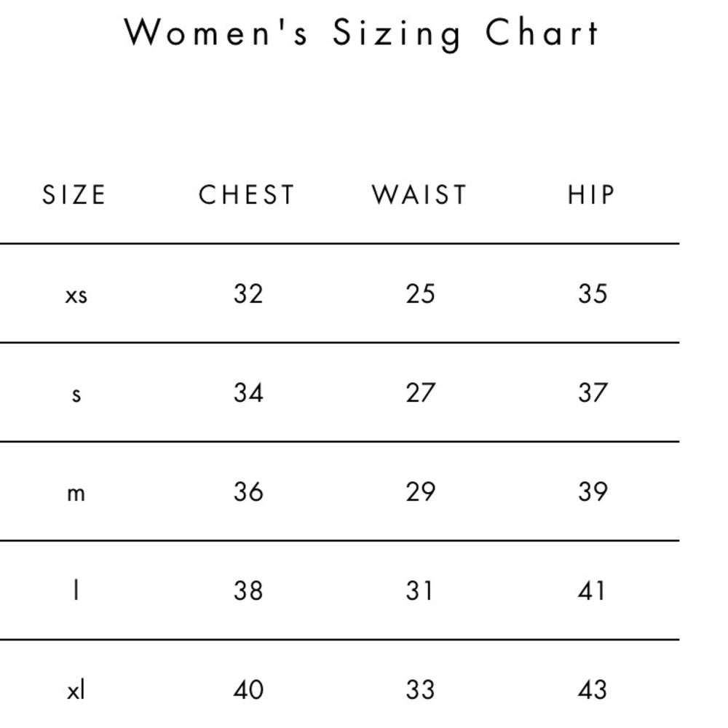Click waist value 31 for large

pyautogui.click(x=419, y=590)
